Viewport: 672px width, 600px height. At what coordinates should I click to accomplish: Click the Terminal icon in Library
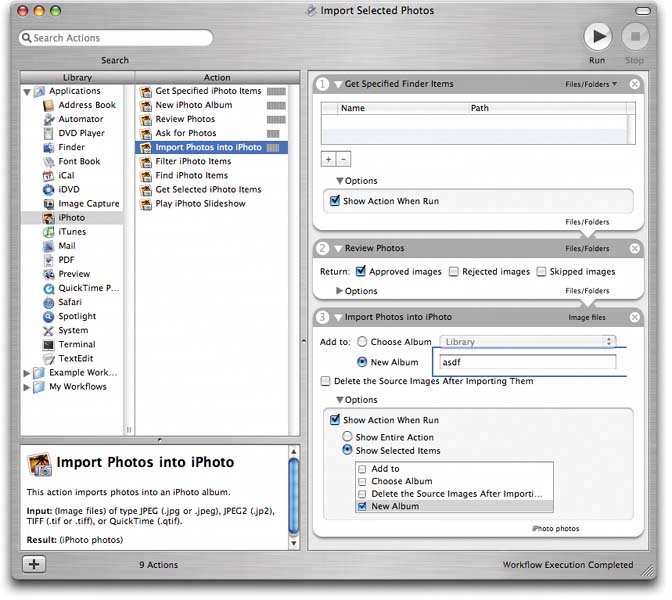pos(50,344)
